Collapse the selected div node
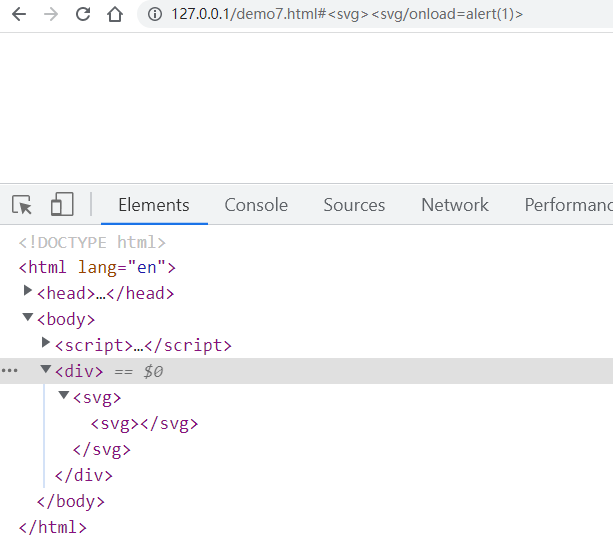 tap(46, 370)
